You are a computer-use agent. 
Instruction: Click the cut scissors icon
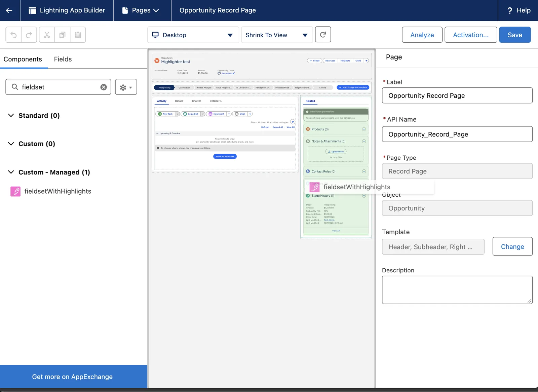click(47, 35)
